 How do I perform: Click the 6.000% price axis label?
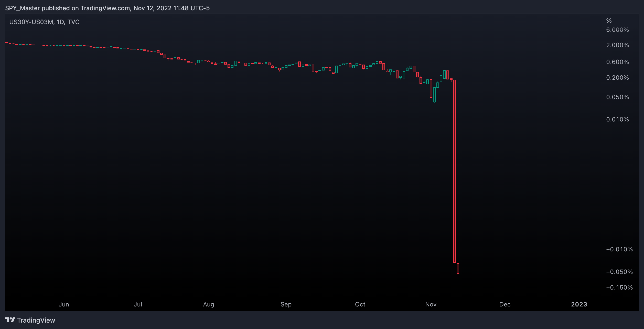click(x=617, y=30)
